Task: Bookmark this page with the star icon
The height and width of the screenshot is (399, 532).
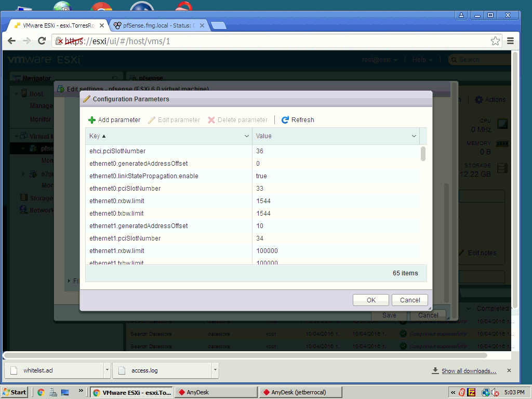Action: (x=495, y=41)
